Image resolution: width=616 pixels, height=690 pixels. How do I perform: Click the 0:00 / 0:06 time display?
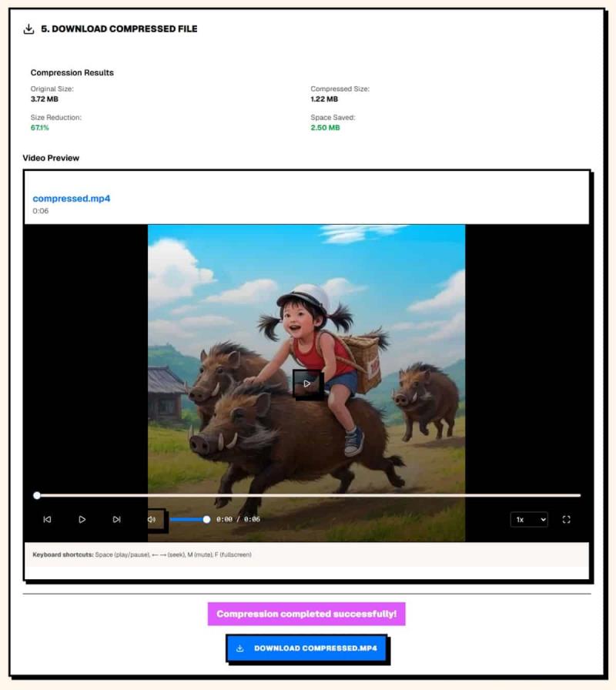[x=239, y=519]
